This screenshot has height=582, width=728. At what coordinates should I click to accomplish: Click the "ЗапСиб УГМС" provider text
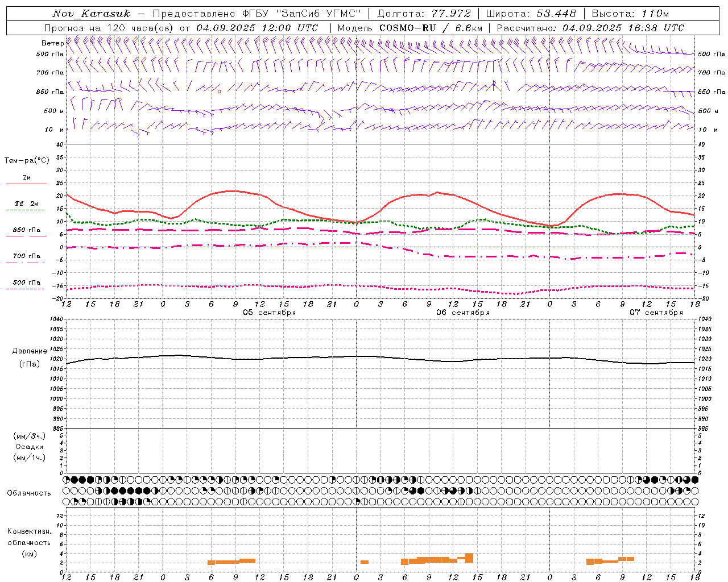(319, 14)
